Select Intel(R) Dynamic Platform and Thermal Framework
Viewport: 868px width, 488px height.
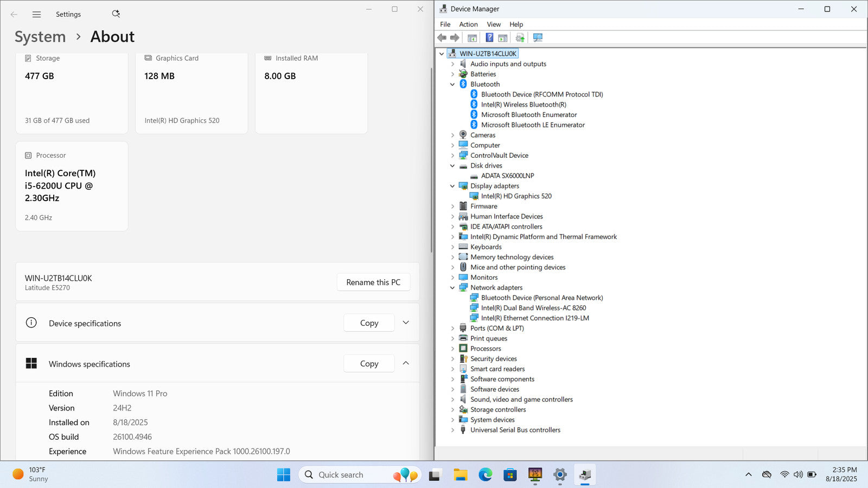coord(544,237)
